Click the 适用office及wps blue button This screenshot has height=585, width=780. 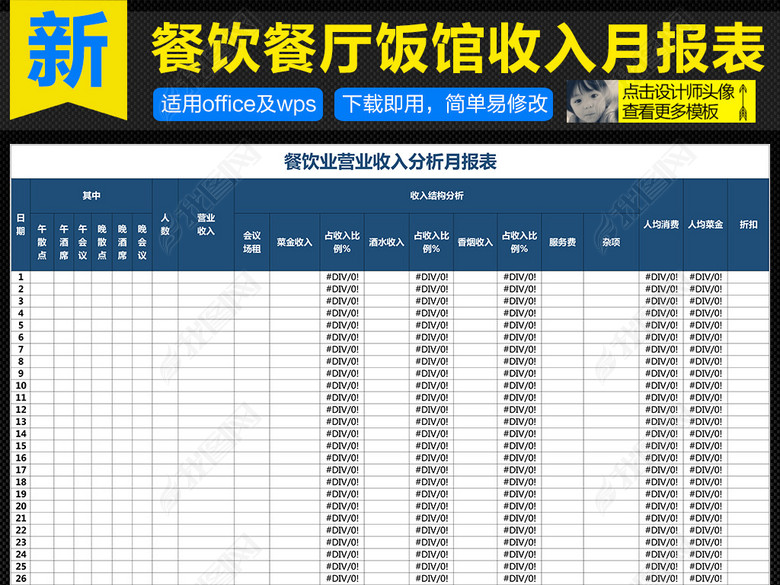click(238, 103)
